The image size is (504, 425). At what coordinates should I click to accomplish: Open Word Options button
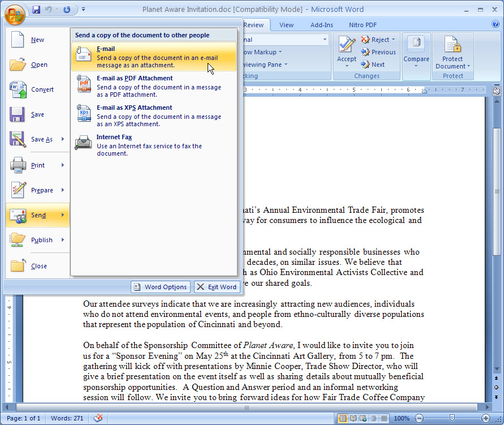161,287
